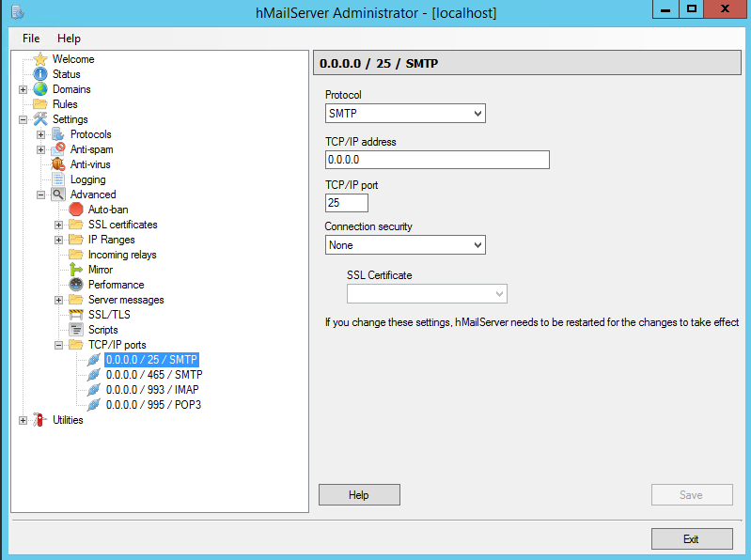The image size is (751, 560).
Task: Click the Anti-spam icon
Action: (58, 149)
